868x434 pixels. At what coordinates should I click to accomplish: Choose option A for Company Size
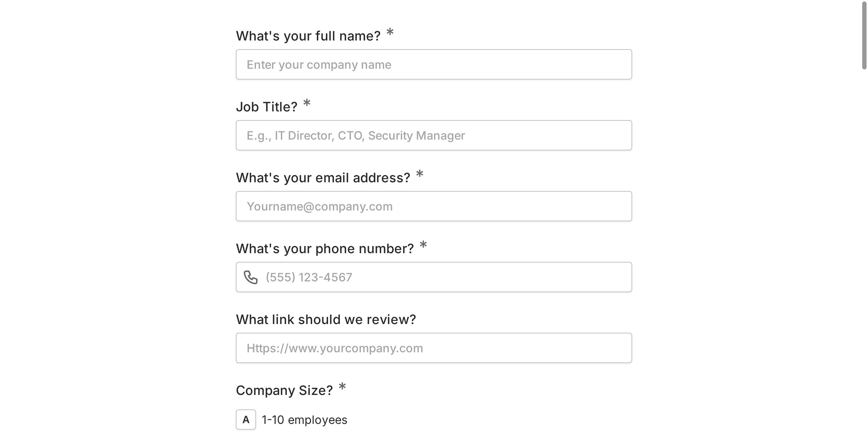coord(246,420)
